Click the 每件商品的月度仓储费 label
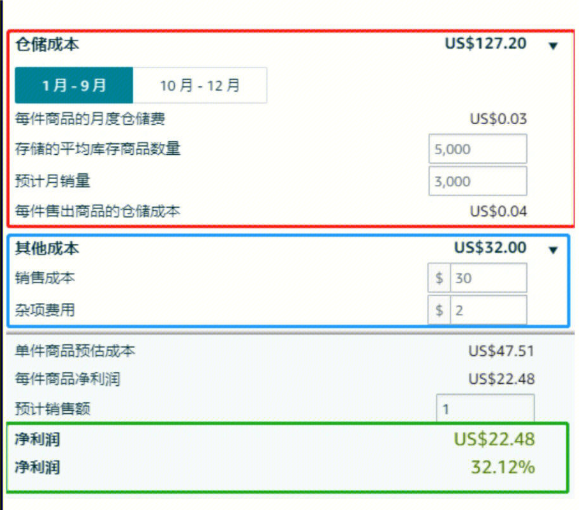Viewport: 579px width, 510px height. click(x=90, y=119)
